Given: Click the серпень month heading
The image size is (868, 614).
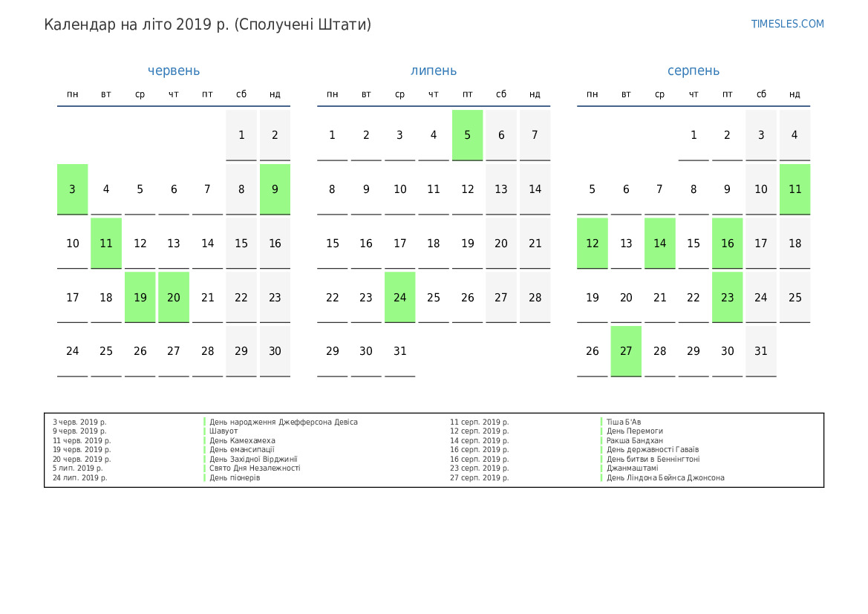Looking at the screenshot, I should [x=693, y=71].
